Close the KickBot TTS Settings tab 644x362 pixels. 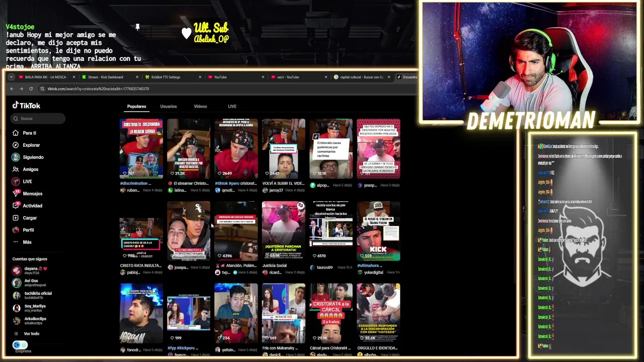click(x=200, y=77)
